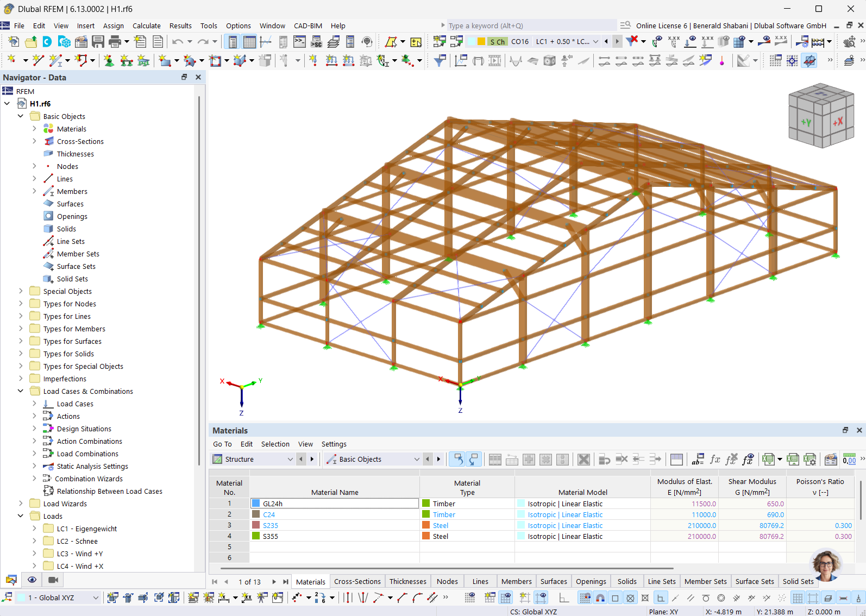Screen dimensions: 866x616
Task: Click the last table page arrow
Action: pos(285,582)
